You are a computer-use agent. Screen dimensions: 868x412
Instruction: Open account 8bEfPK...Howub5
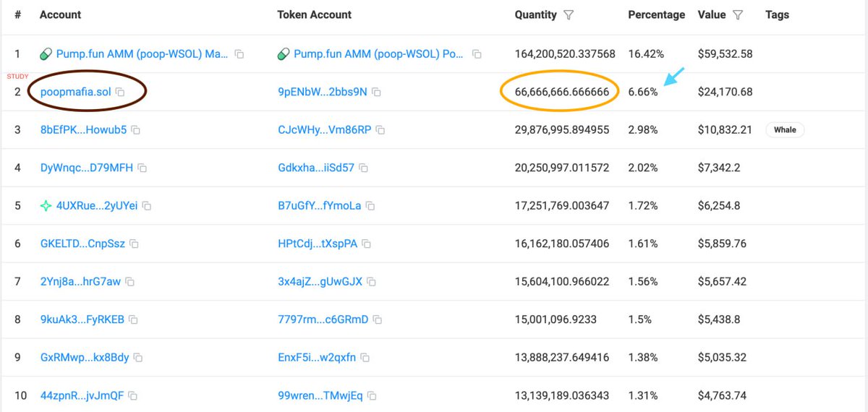click(84, 130)
